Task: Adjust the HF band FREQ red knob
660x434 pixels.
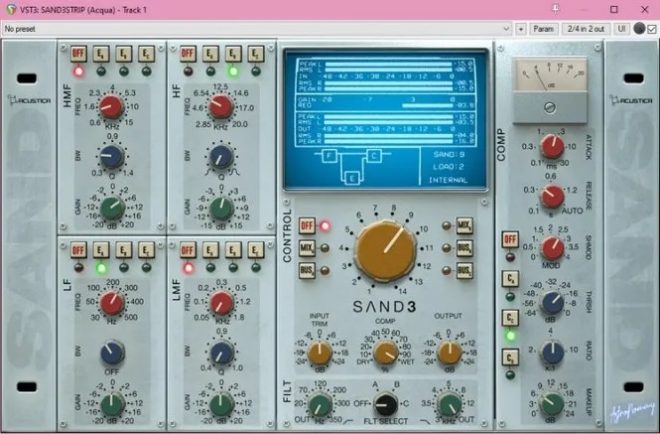Action: click(x=221, y=107)
